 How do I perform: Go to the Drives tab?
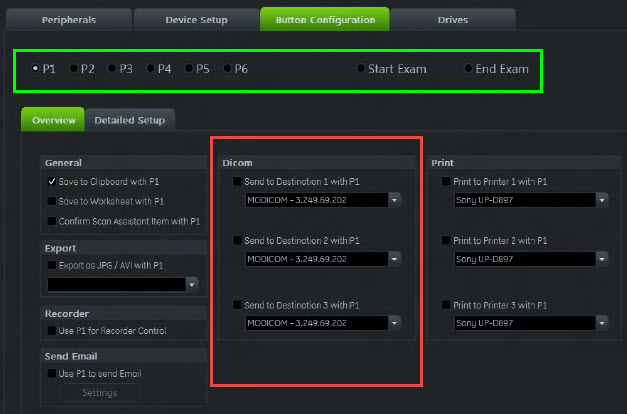[453, 20]
